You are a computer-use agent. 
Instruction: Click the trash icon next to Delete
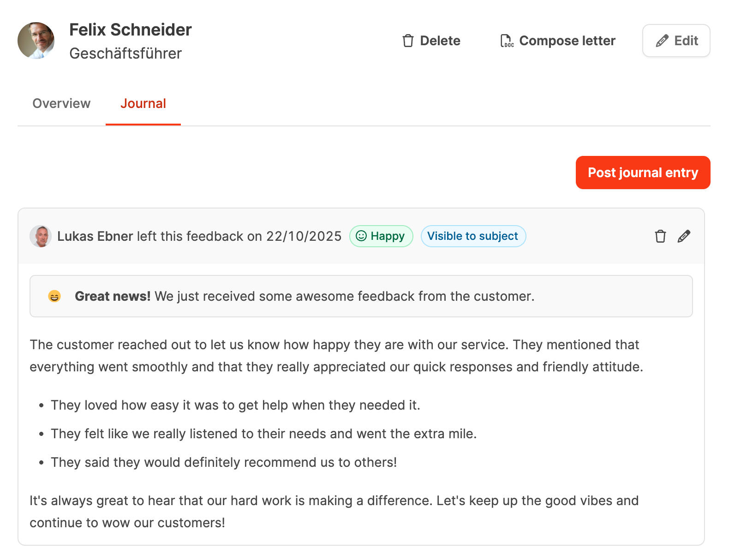408,41
